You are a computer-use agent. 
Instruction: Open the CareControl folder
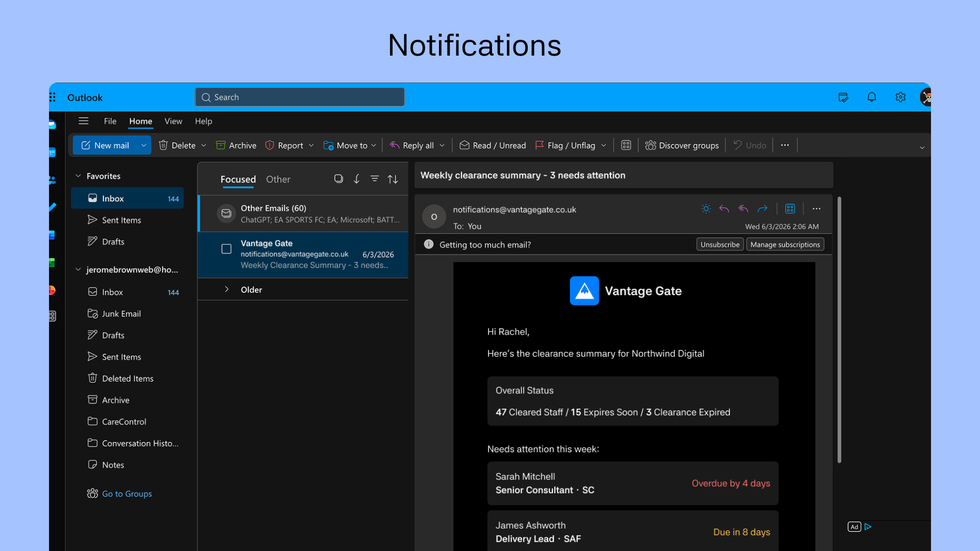pyautogui.click(x=128, y=421)
